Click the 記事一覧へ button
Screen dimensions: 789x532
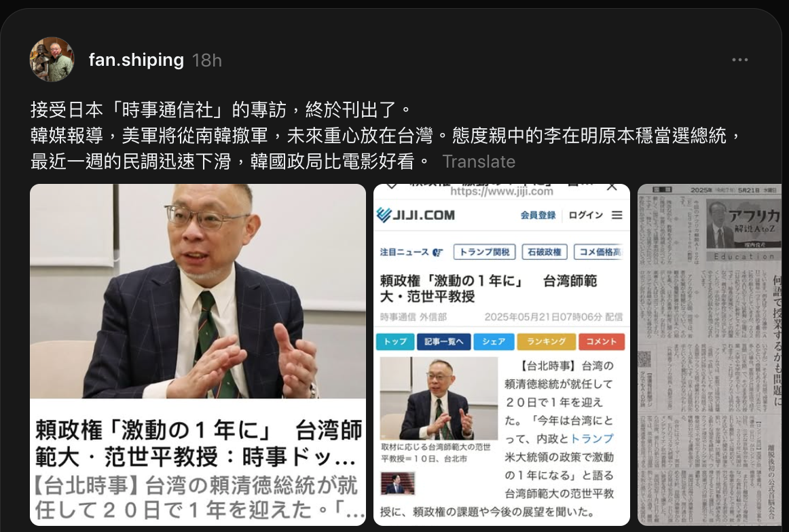pos(443,341)
